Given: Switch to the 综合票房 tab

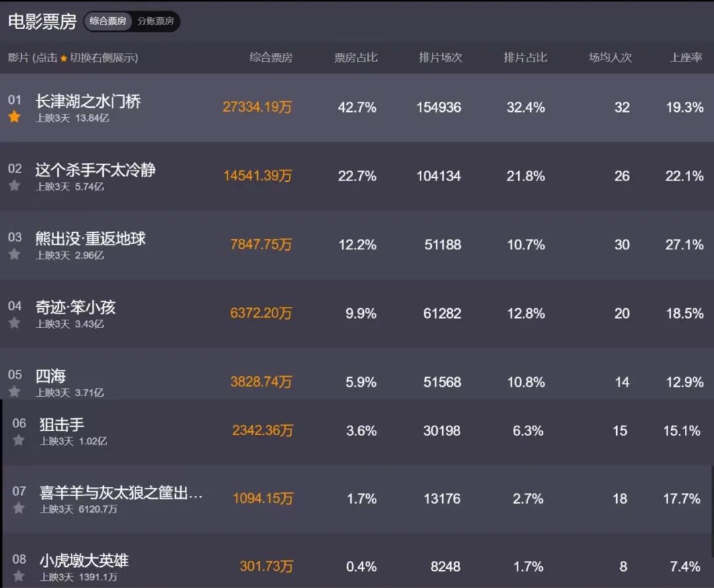Looking at the screenshot, I should pos(108,21).
